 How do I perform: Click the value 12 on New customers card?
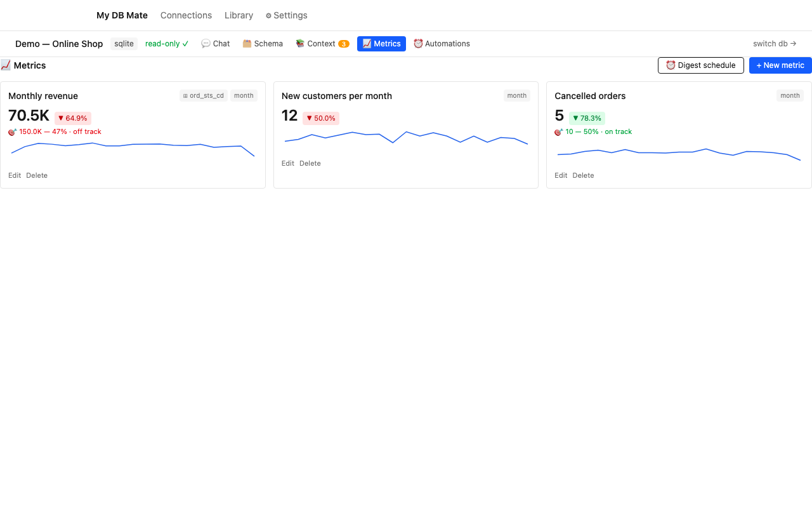pyautogui.click(x=289, y=116)
